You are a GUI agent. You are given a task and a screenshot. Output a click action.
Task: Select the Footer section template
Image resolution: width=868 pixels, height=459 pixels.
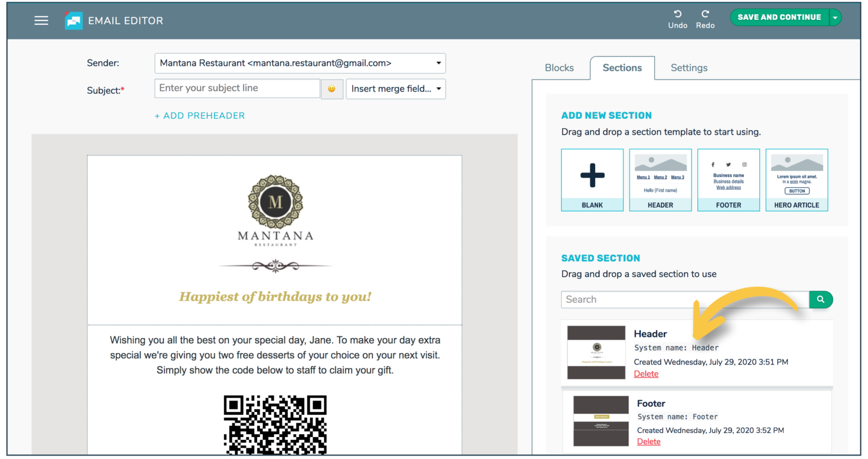point(728,180)
